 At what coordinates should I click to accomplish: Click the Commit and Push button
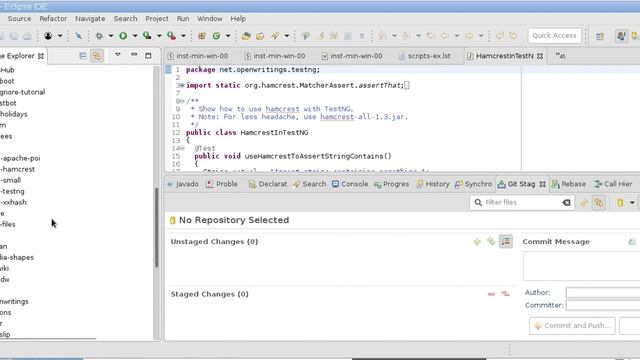(x=572, y=326)
